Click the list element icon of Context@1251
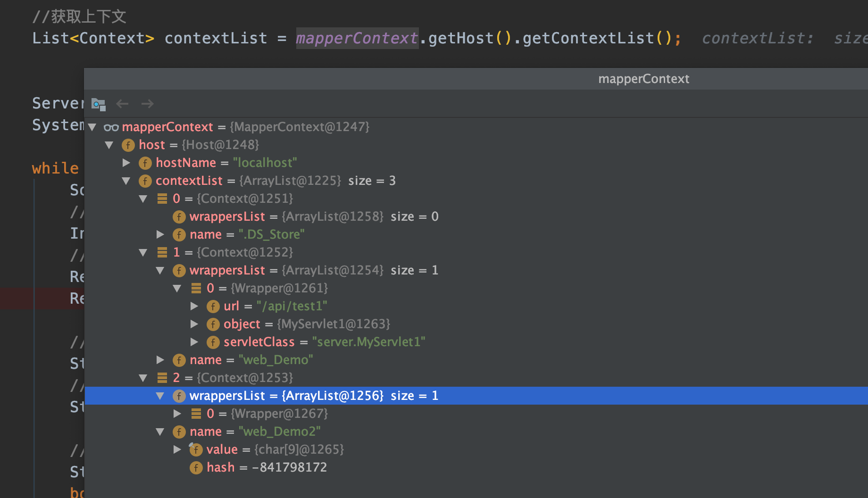Viewport: 868px width, 498px height. pos(162,199)
